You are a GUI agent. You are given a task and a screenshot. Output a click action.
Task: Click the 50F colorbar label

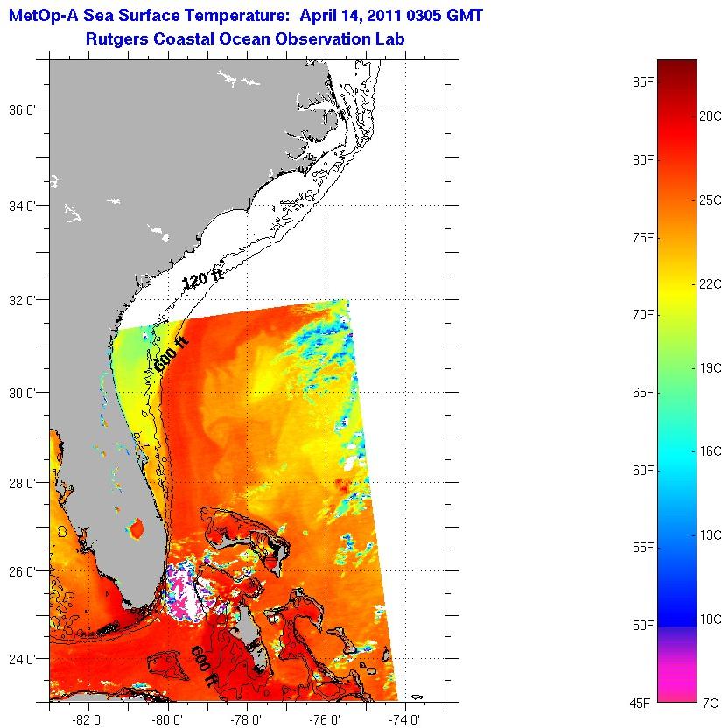[x=643, y=626]
